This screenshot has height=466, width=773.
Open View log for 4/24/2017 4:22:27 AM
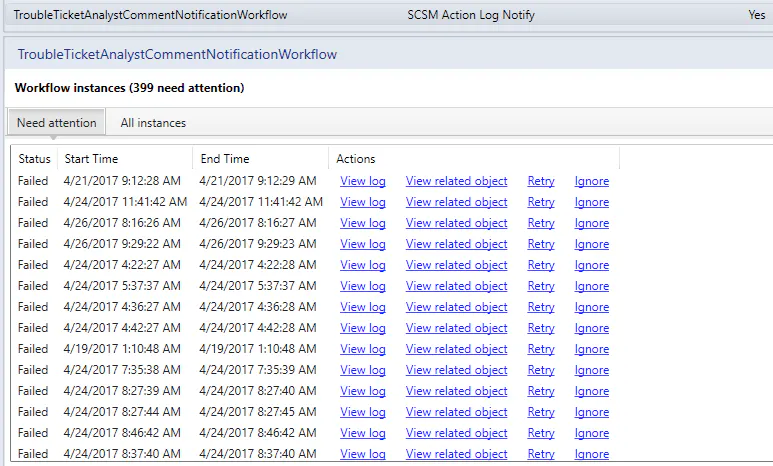(363, 265)
